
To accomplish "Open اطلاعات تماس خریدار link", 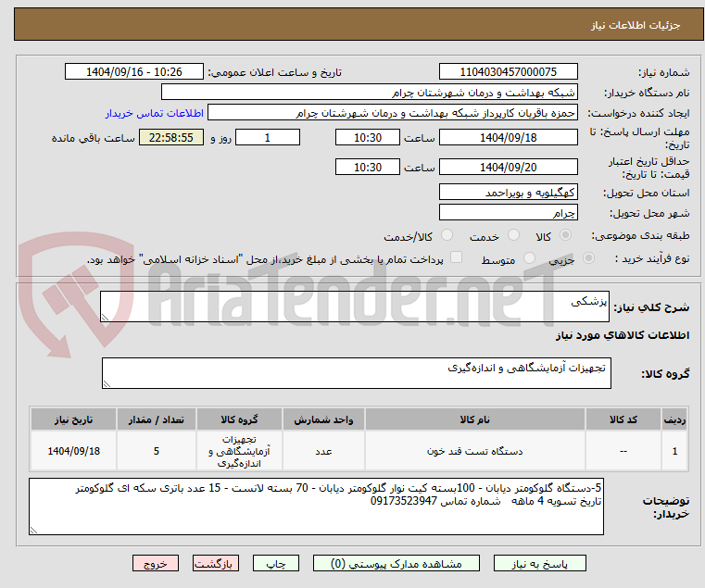I will (155, 113).
